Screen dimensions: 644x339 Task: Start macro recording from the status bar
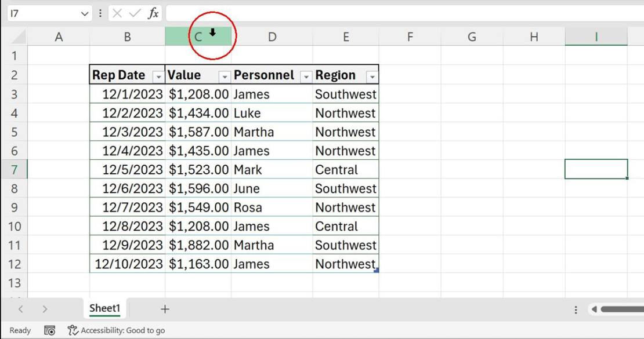[x=49, y=330]
